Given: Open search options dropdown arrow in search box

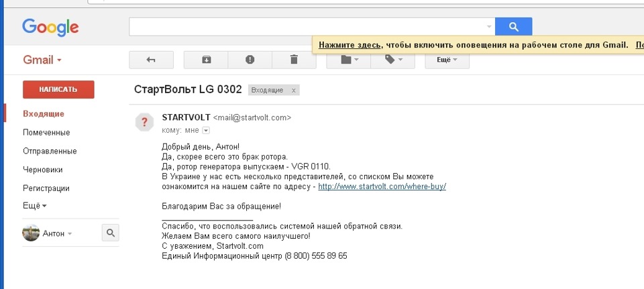Looking at the screenshot, I should click(489, 27).
